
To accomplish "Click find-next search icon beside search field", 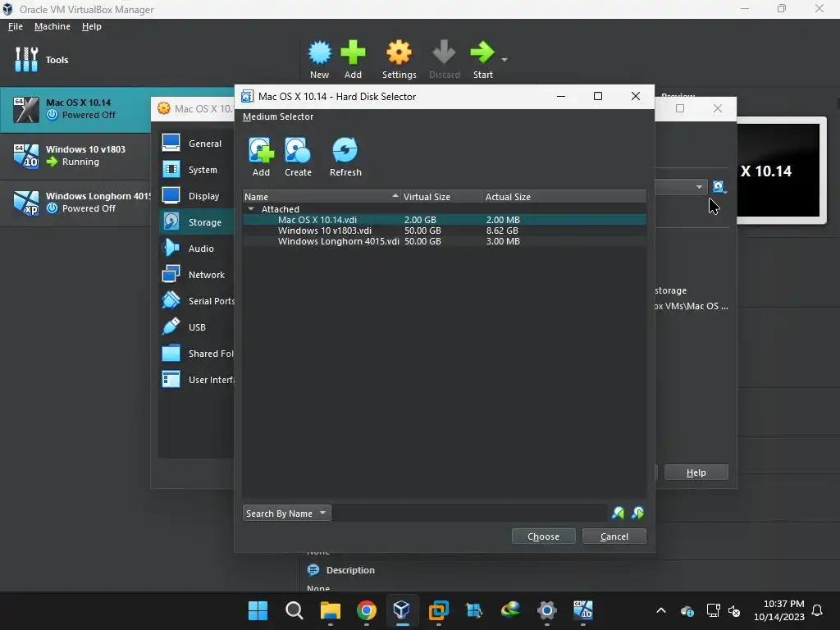I will 618,513.
